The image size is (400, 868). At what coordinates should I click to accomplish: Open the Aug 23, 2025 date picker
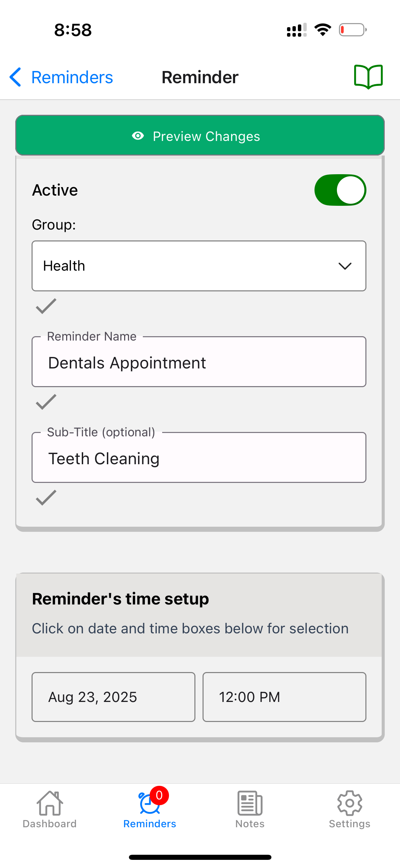pyautogui.click(x=113, y=697)
